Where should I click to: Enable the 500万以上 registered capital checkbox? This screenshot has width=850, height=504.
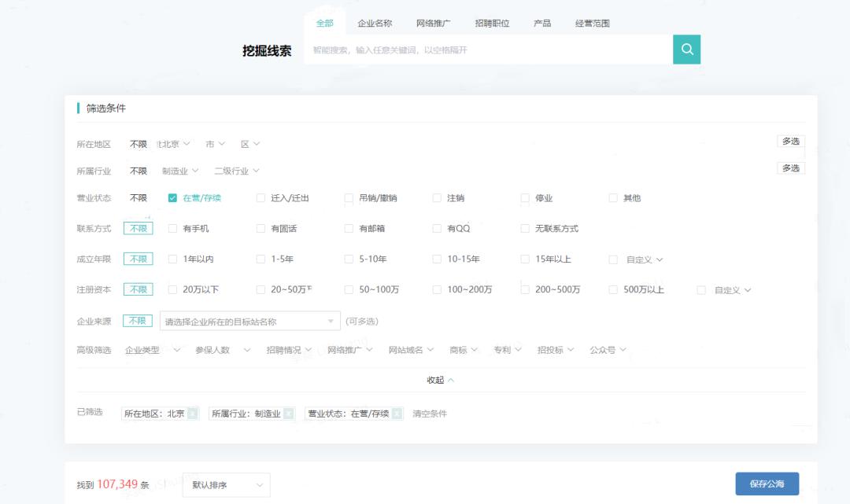tap(613, 290)
